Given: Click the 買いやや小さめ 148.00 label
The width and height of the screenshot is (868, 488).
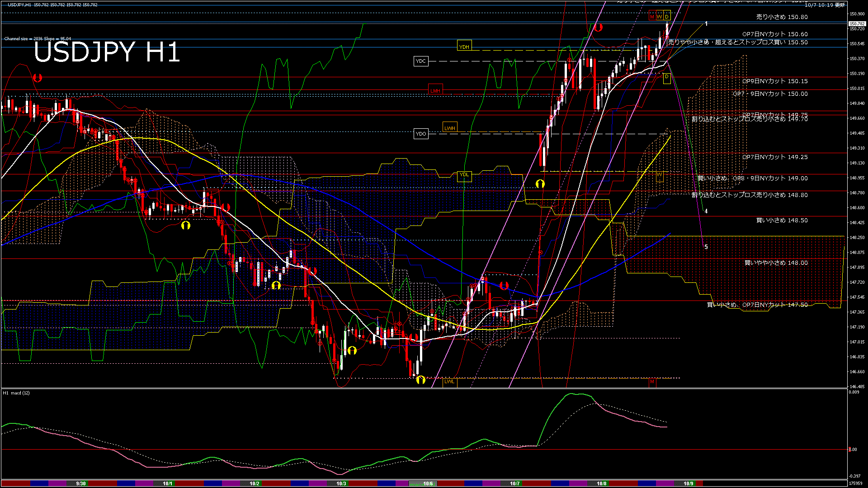Looking at the screenshot, I should click(776, 263).
